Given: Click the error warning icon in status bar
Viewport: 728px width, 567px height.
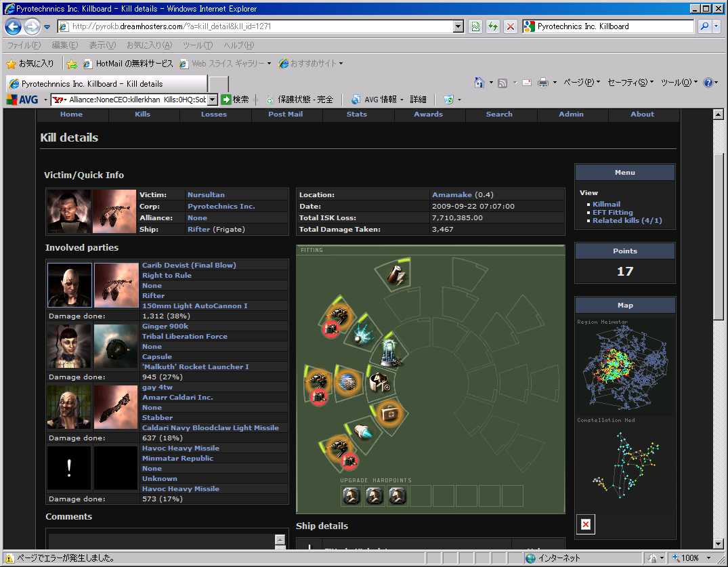Looking at the screenshot, I should (x=9, y=558).
